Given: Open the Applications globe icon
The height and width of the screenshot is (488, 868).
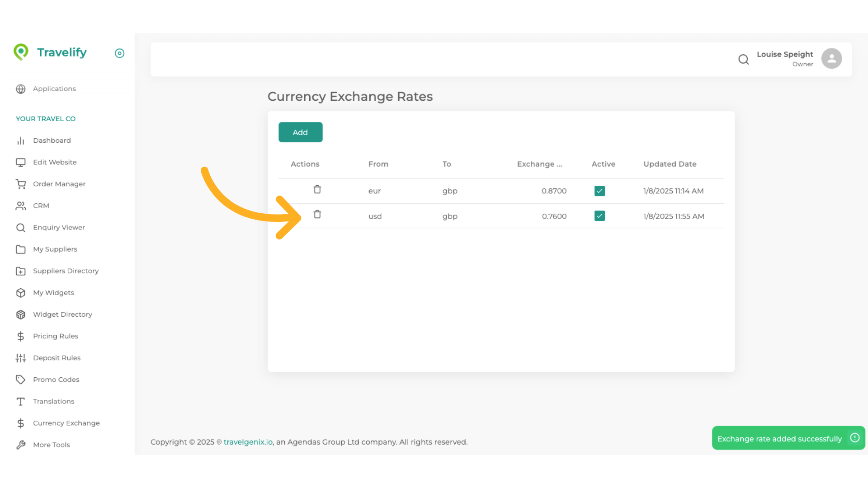Looking at the screenshot, I should click(x=21, y=89).
